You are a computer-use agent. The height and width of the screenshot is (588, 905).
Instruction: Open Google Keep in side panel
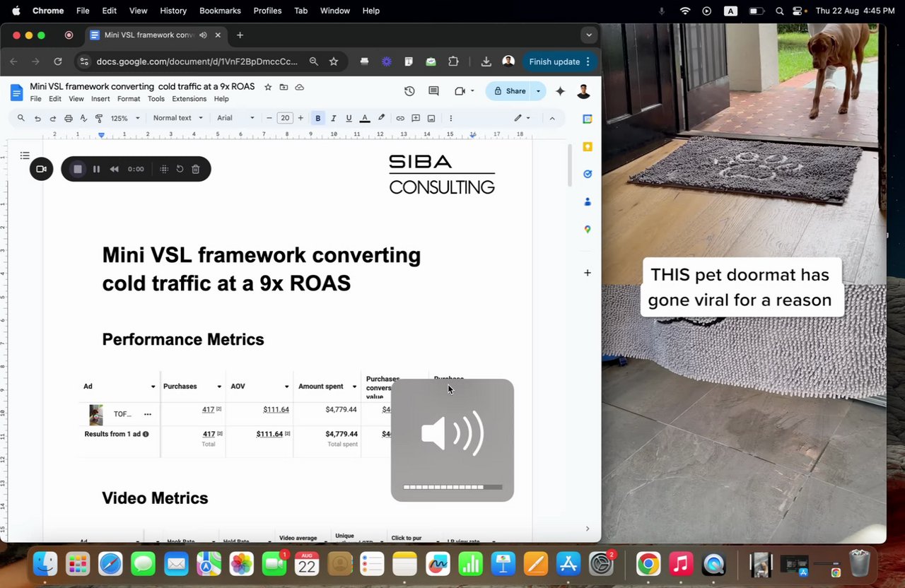[x=587, y=146]
